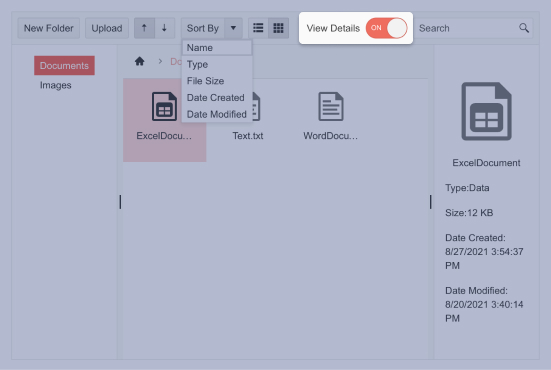The height and width of the screenshot is (370, 551).
Task: Click the search magnifier icon
Action: [x=524, y=28]
